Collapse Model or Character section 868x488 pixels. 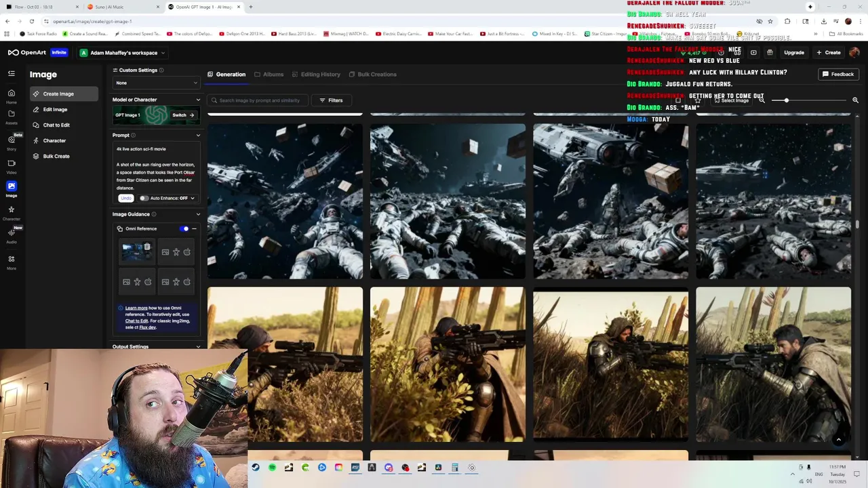(x=198, y=100)
